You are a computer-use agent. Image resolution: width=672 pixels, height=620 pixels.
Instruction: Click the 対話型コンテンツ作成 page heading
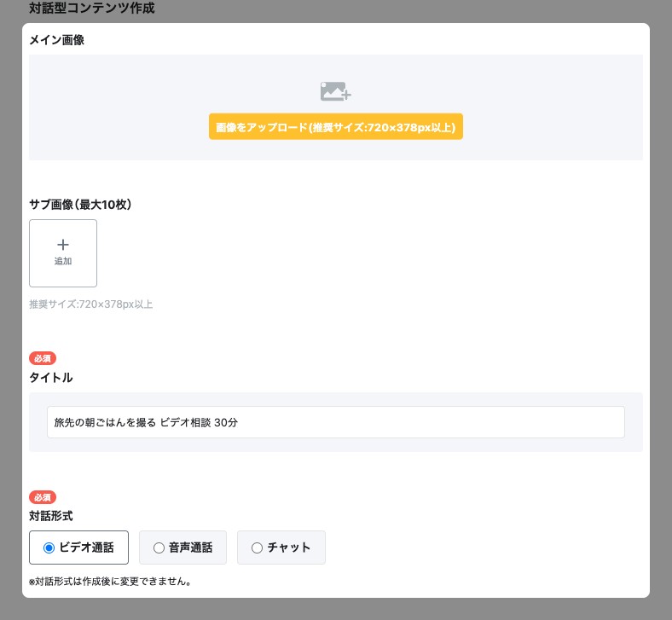point(92,8)
